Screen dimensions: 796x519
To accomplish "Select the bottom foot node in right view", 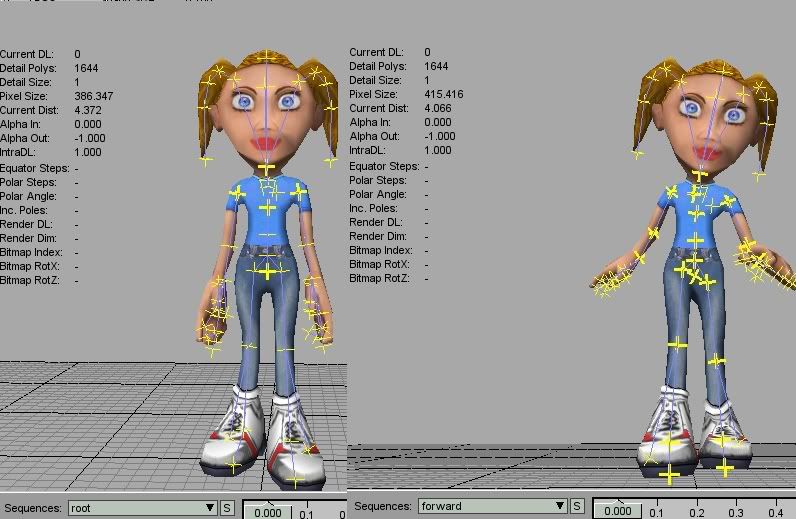I will click(670, 474).
